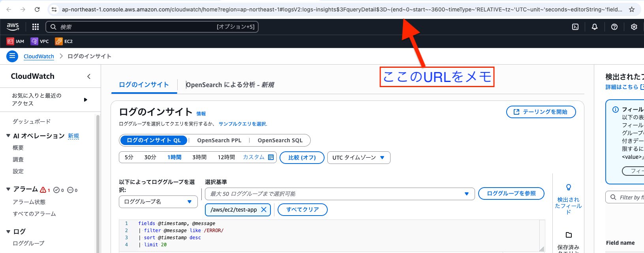The width and height of the screenshot is (644, 253).
Task: Open the UTC タイムゾーン dropdown
Action: (x=359, y=158)
